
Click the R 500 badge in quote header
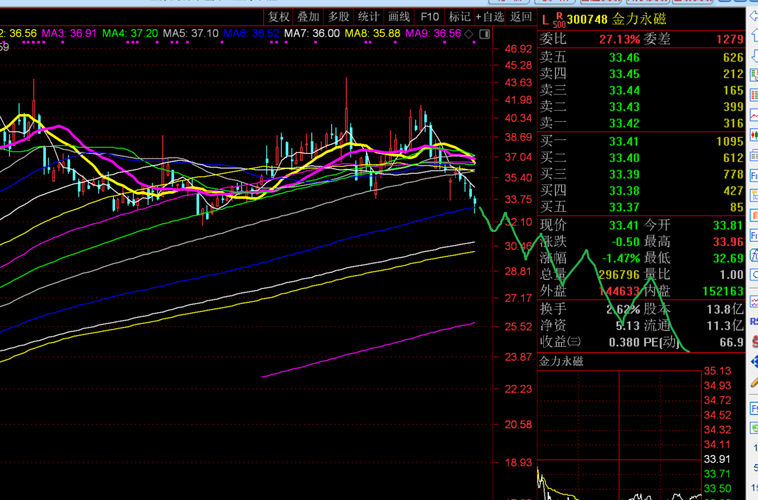click(x=559, y=20)
